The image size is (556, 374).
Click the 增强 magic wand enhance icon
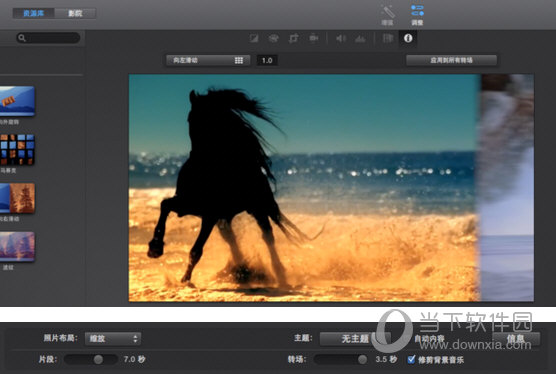click(387, 13)
